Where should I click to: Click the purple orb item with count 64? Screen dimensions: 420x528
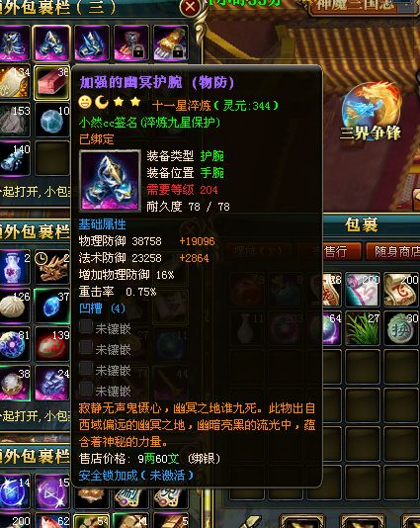point(332,328)
